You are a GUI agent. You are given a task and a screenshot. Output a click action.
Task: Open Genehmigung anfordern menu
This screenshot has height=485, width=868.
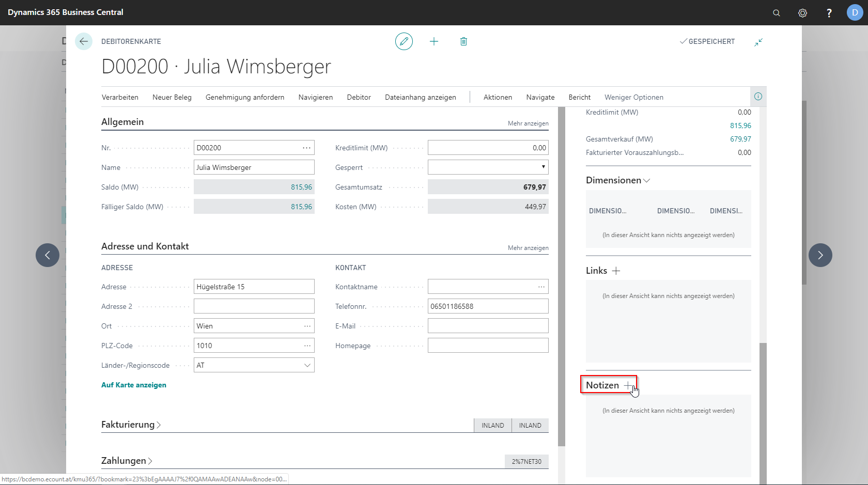[x=245, y=97]
